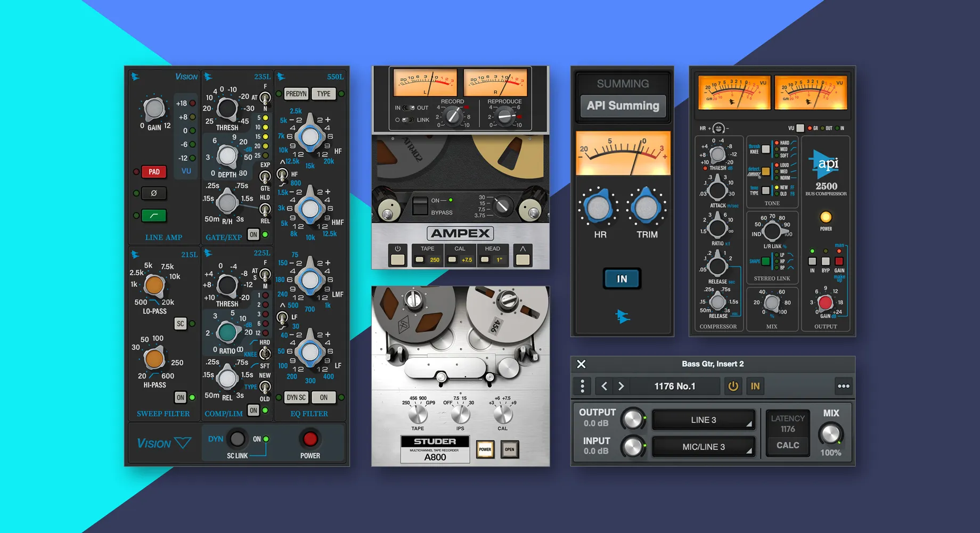Click the orange LO-PASS frequency knob
This screenshot has height=533, width=980.
point(154,285)
